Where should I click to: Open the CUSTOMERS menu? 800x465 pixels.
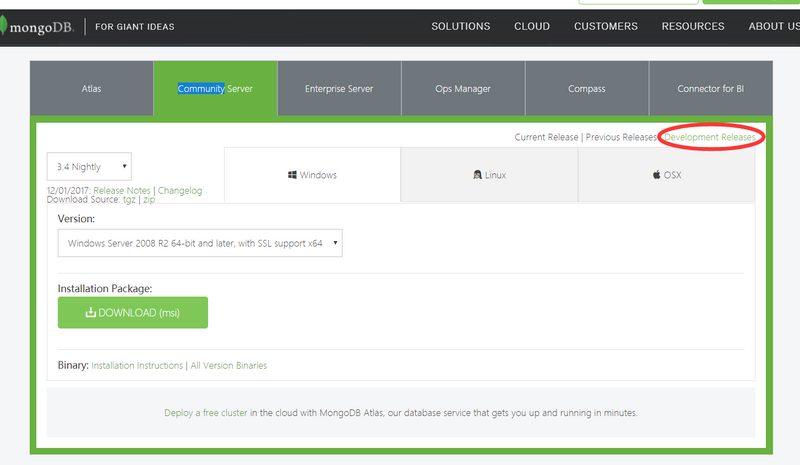click(x=606, y=26)
